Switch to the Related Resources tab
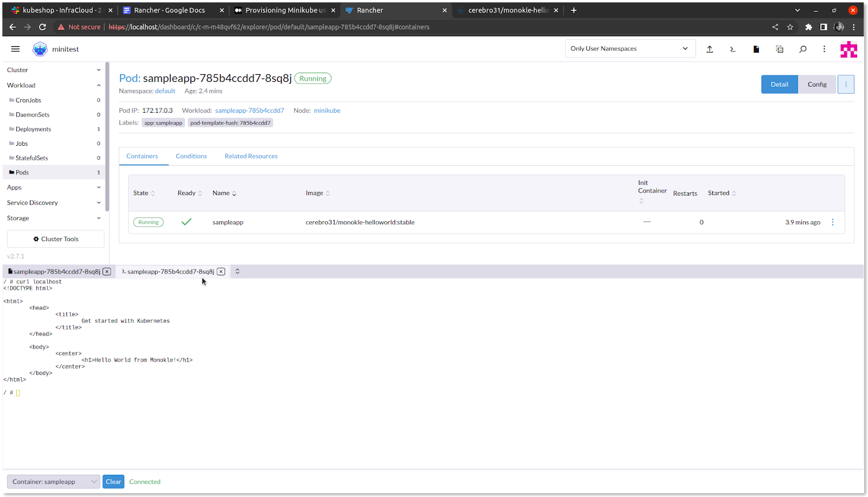The height and width of the screenshot is (497, 868). pyautogui.click(x=251, y=156)
